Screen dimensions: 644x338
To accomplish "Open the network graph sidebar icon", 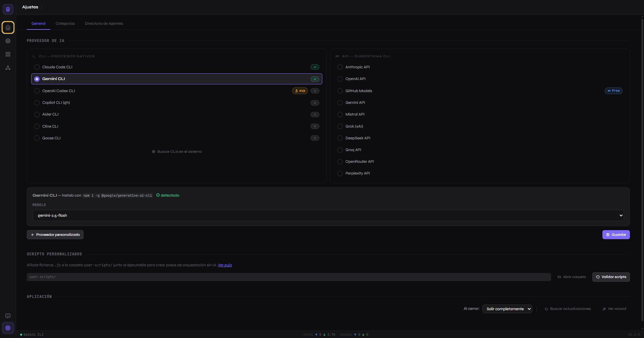I will click(8, 68).
